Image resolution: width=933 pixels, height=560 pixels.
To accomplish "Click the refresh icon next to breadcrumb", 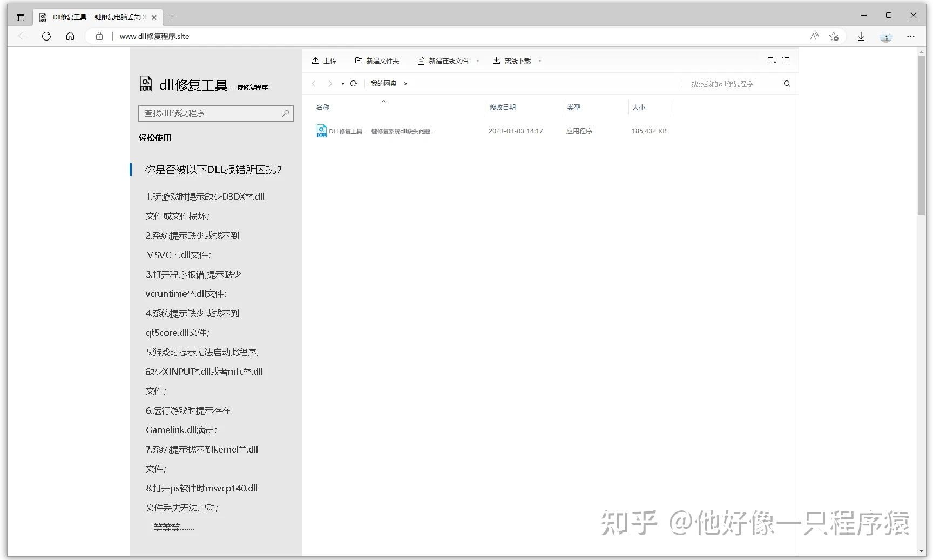I will pyautogui.click(x=354, y=84).
